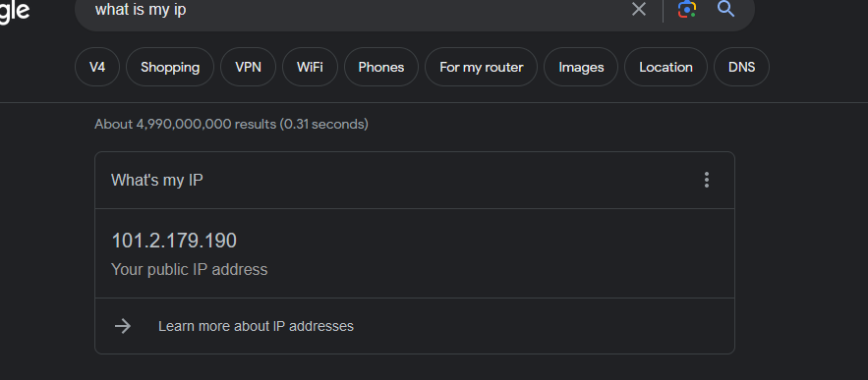Select the DNS filter chip

(x=741, y=67)
